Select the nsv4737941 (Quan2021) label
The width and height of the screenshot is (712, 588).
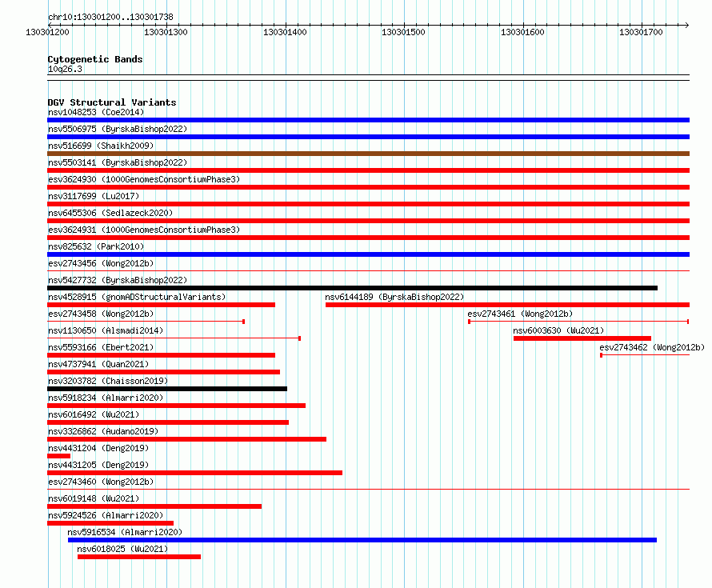click(x=98, y=364)
